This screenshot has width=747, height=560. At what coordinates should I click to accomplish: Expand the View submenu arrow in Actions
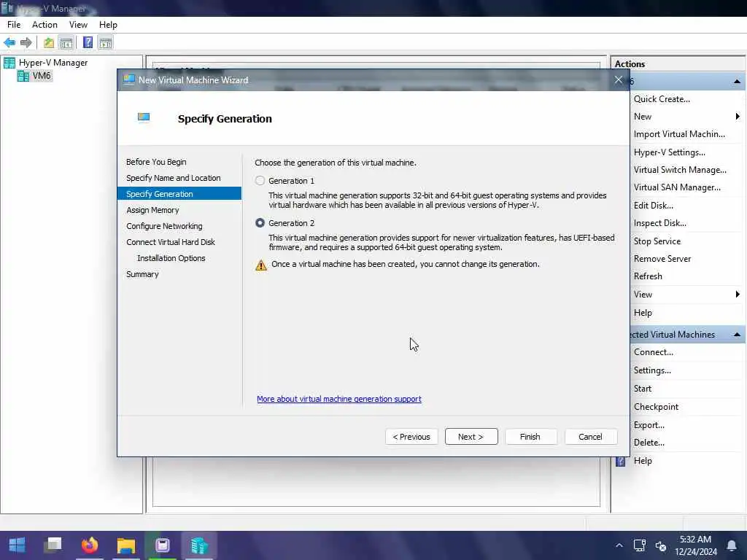738,295
